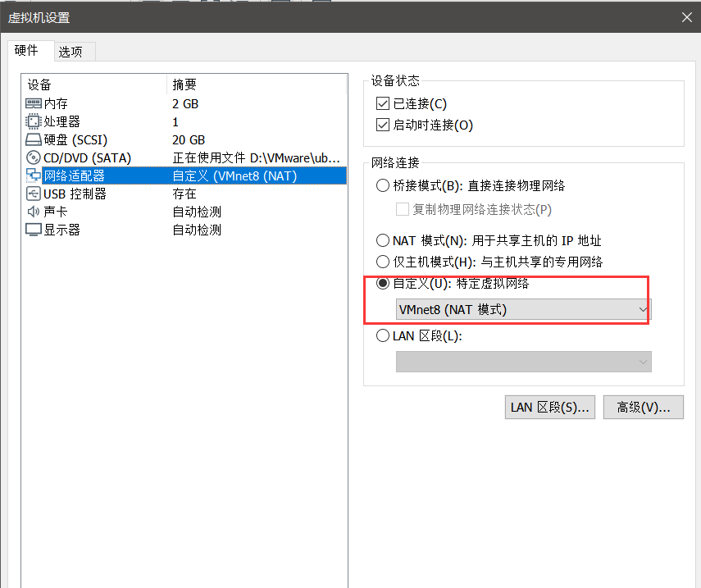
Task: Select the 内存 memory row text
Action: 56,103
